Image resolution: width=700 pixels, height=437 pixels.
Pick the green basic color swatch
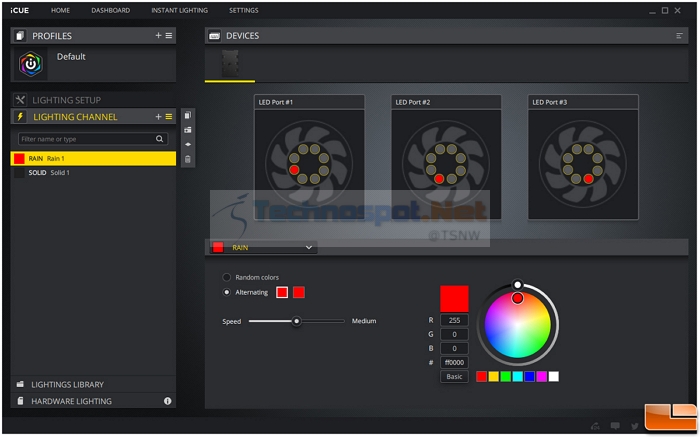pos(505,376)
